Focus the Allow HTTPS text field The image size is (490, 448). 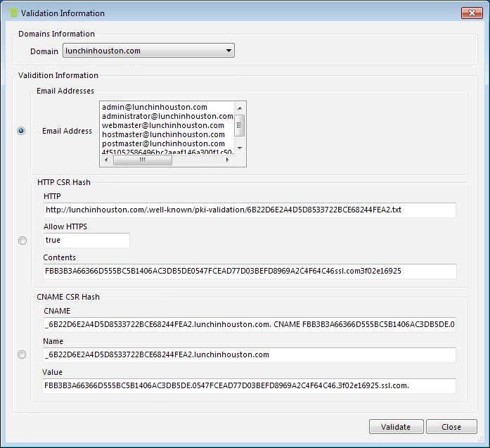click(x=86, y=241)
